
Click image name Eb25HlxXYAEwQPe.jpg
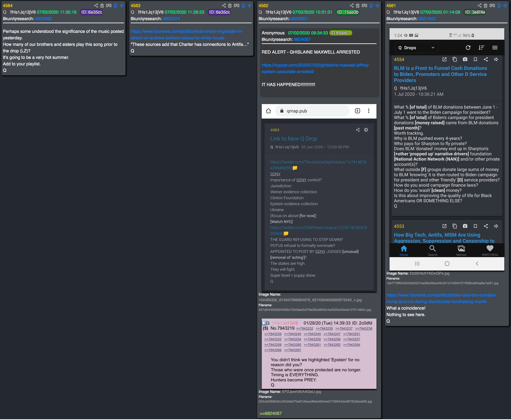pyautogui.click(x=430, y=273)
